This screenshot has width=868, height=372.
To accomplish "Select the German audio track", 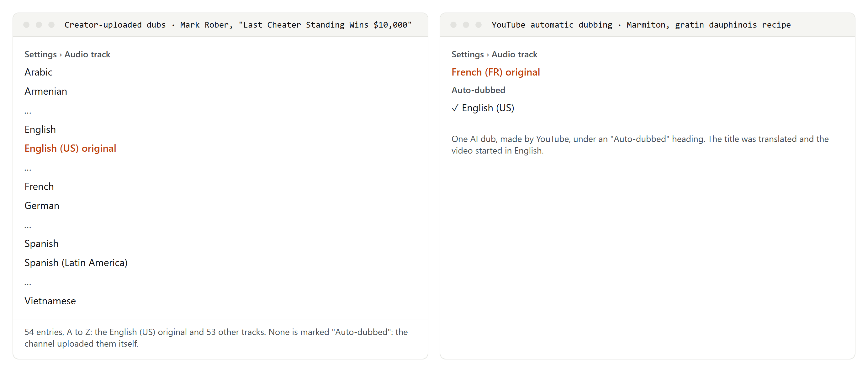I will (x=42, y=205).
